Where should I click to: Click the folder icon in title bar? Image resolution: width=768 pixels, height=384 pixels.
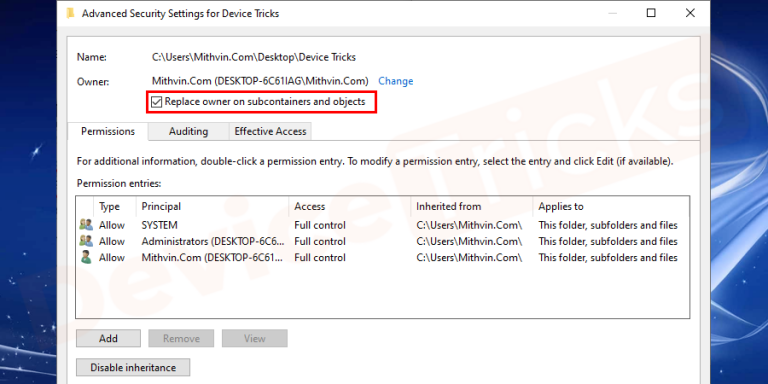[71, 13]
